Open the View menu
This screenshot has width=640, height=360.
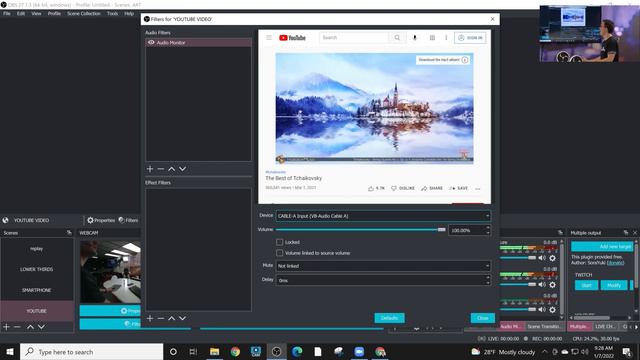pyautogui.click(x=36, y=13)
